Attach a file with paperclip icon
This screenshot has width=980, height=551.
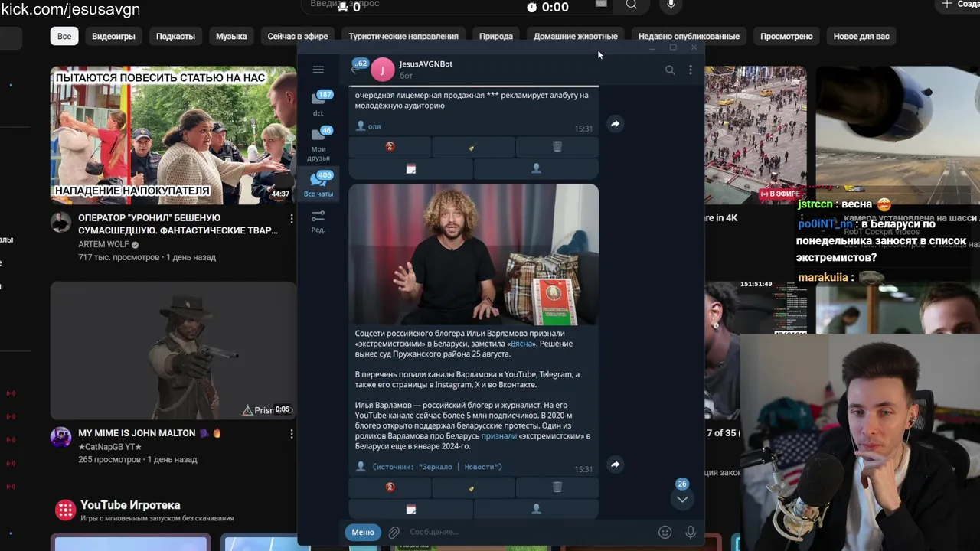pos(394,532)
